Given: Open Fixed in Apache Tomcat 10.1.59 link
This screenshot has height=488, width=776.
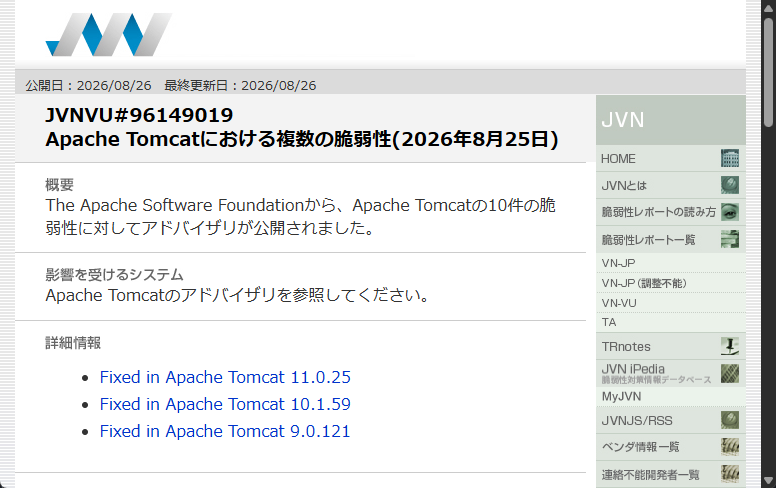Looking at the screenshot, I should [225, 404].
